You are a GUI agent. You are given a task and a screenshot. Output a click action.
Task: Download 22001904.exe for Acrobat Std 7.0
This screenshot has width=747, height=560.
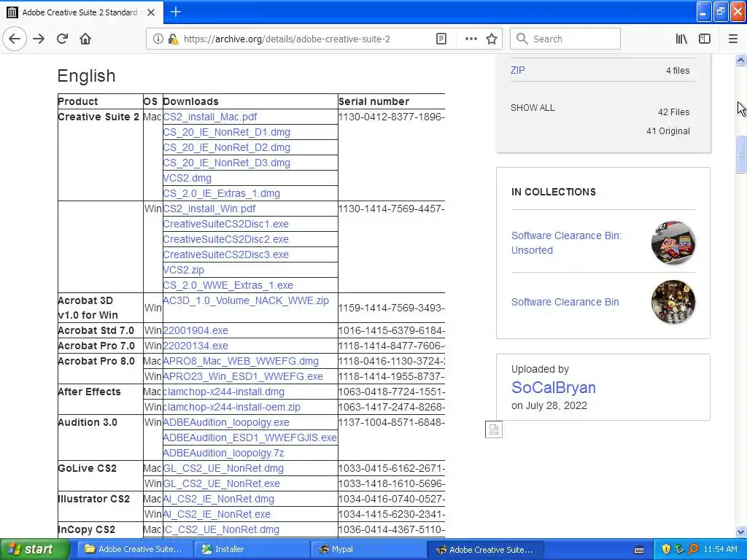pyautogui.click(x=196, y=330)
